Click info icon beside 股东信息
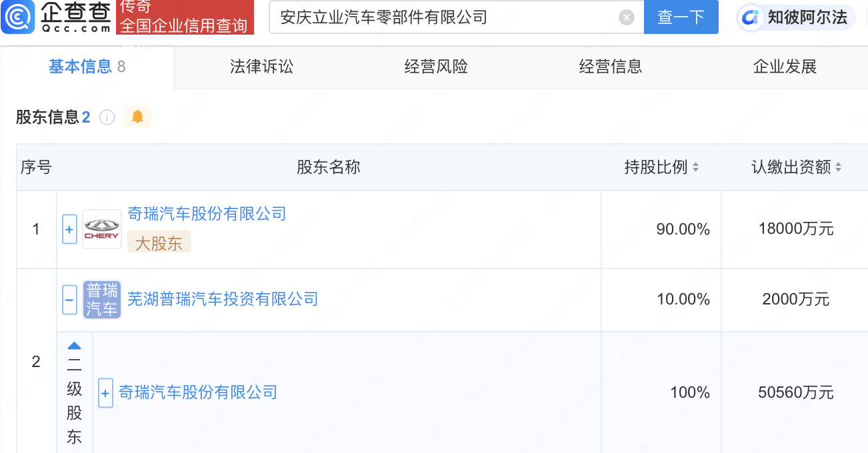 pos(107,117)
